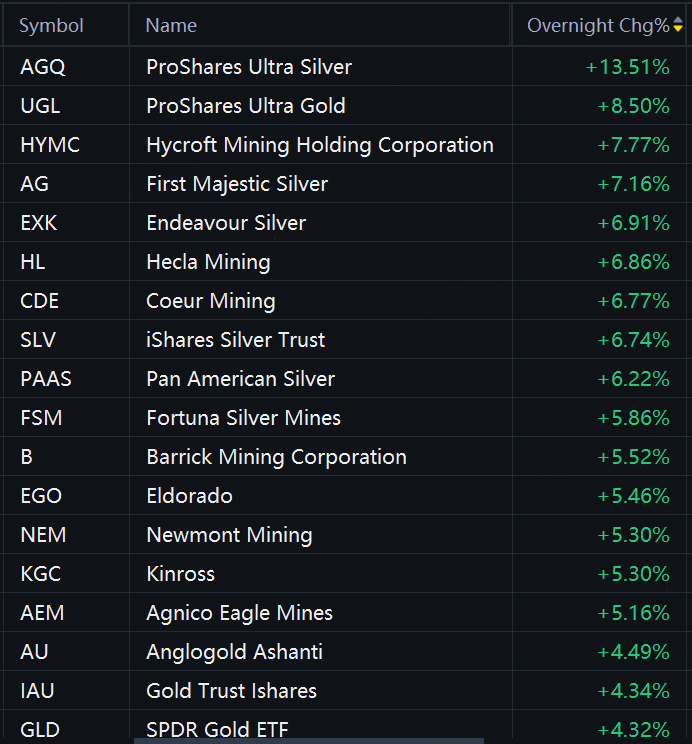Open iShares Silver Trust
692x744 pixels.
point(236,340)
